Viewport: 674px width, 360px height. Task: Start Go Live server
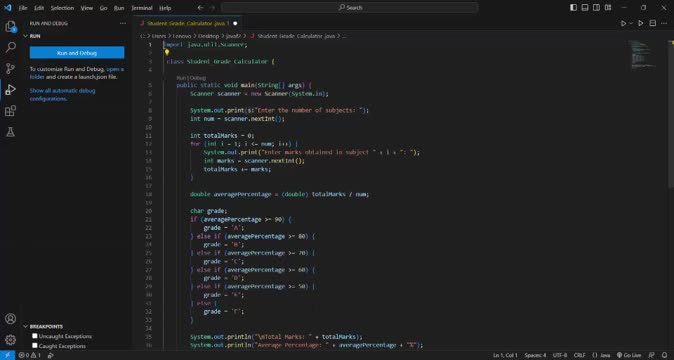click(x=629, y=355)
